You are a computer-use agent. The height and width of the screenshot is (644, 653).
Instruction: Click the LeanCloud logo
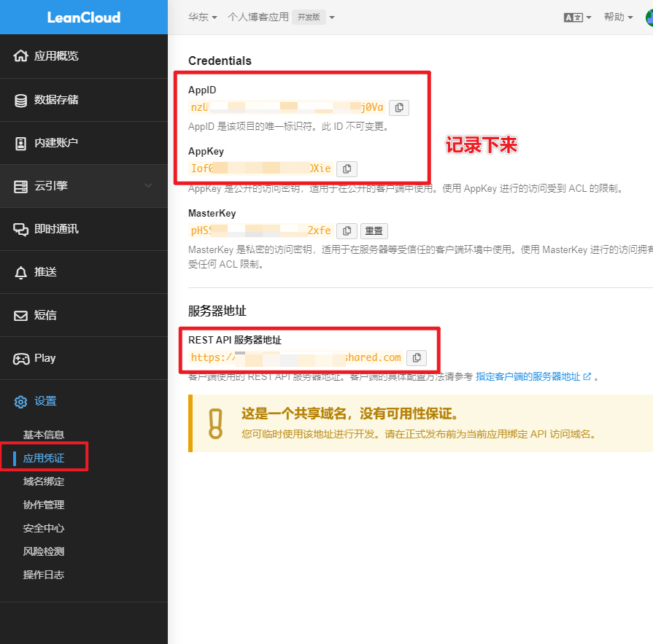coord(83,18)
